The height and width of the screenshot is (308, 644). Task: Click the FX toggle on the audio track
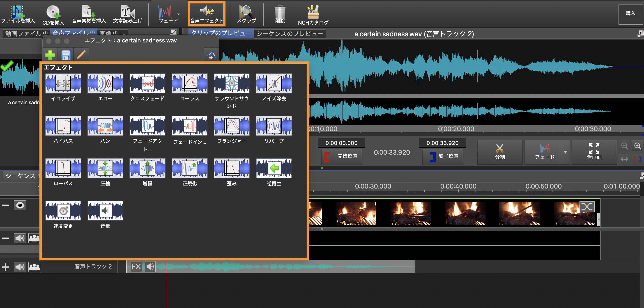(x=136, y=266)
